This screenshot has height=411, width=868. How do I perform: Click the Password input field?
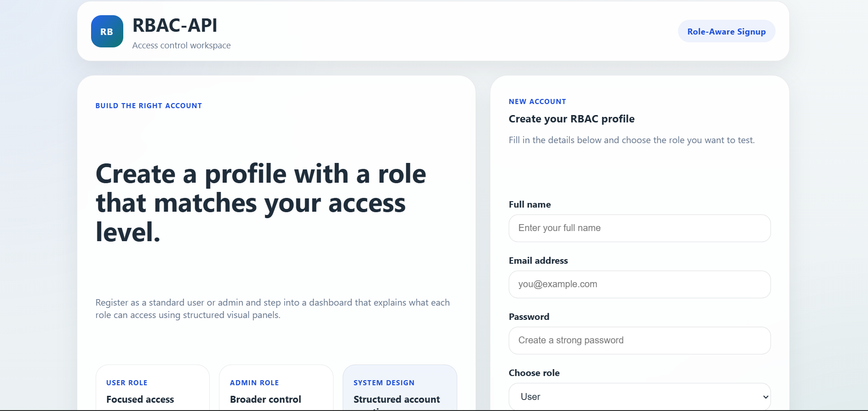pyautogui.click(x=639, y=341)
